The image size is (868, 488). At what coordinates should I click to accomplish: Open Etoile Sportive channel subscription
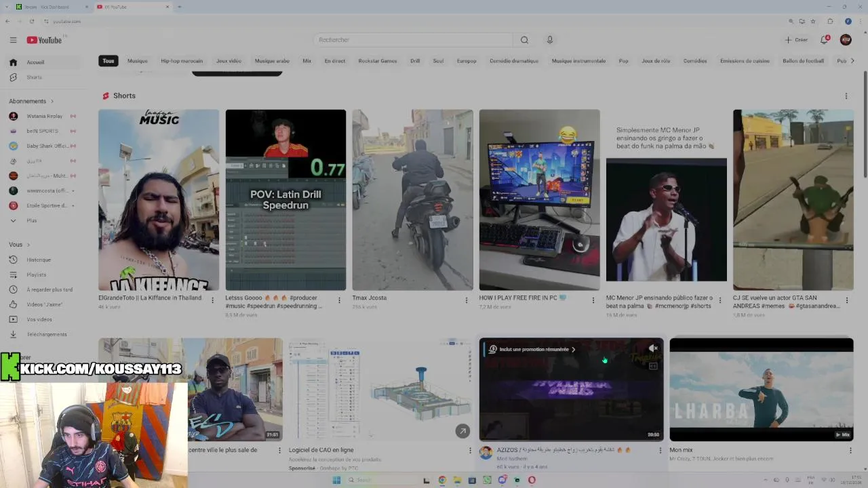click(x=44, y=205)
